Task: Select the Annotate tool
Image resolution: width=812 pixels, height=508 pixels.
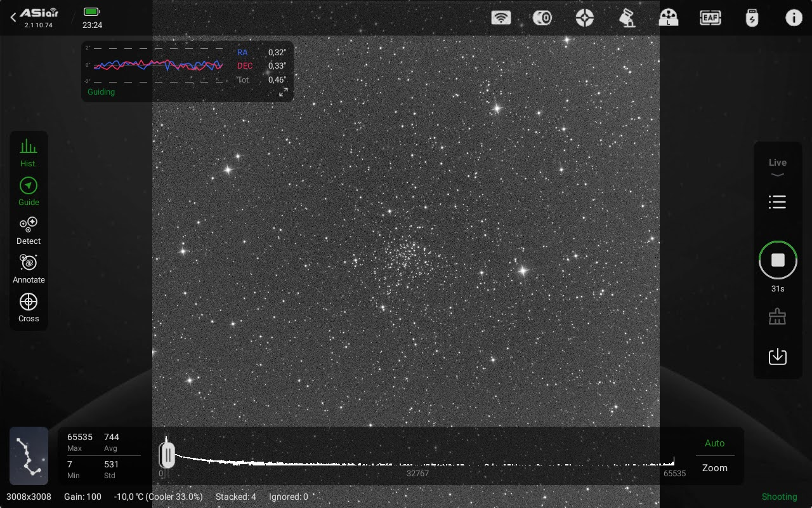Action: click(29, 269)
